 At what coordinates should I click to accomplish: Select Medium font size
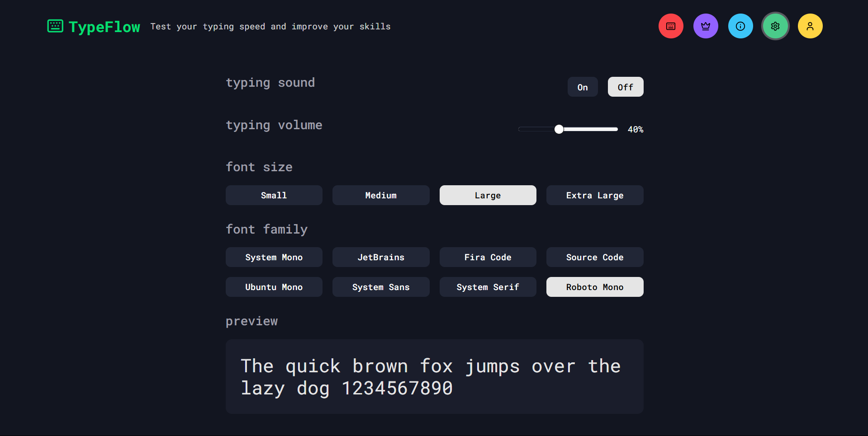click(x=381, y=195)
